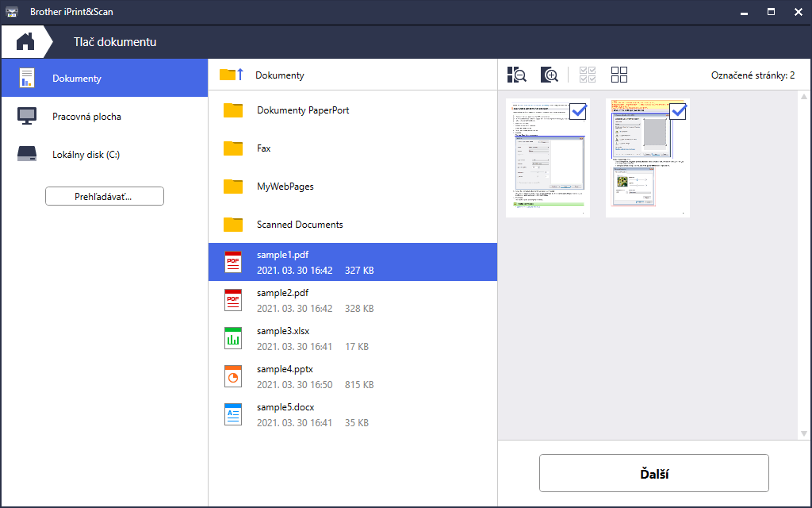Click the Prehľadávať... browse button
Screen dimensions: 812x508
click(105, 196)
